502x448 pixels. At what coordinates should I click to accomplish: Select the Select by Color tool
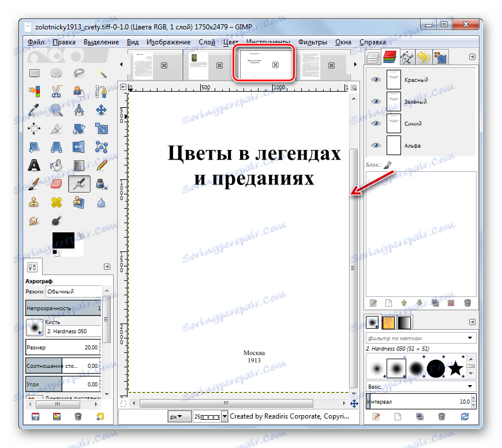click(x=34, y=92)
